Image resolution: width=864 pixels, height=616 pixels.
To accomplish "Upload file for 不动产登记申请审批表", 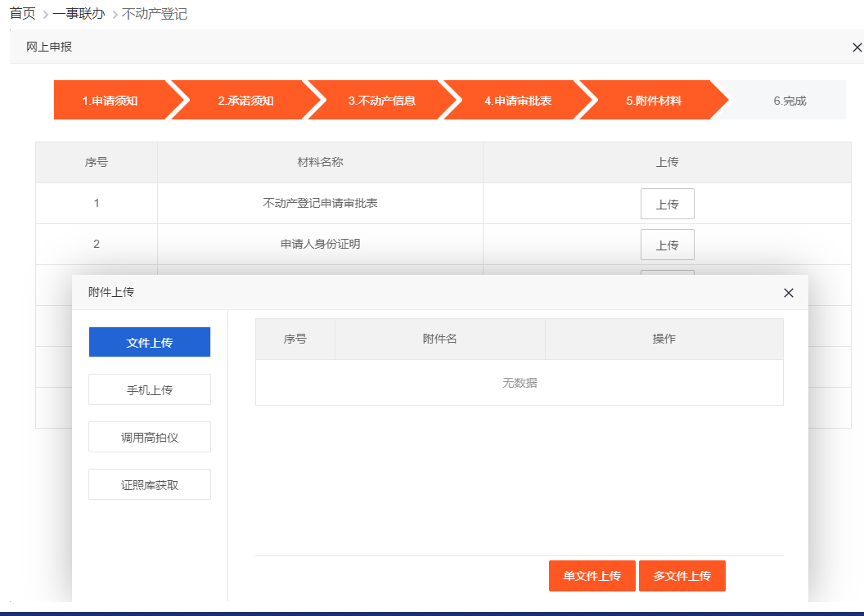I will pyautogui.click(x=667, y=205).
